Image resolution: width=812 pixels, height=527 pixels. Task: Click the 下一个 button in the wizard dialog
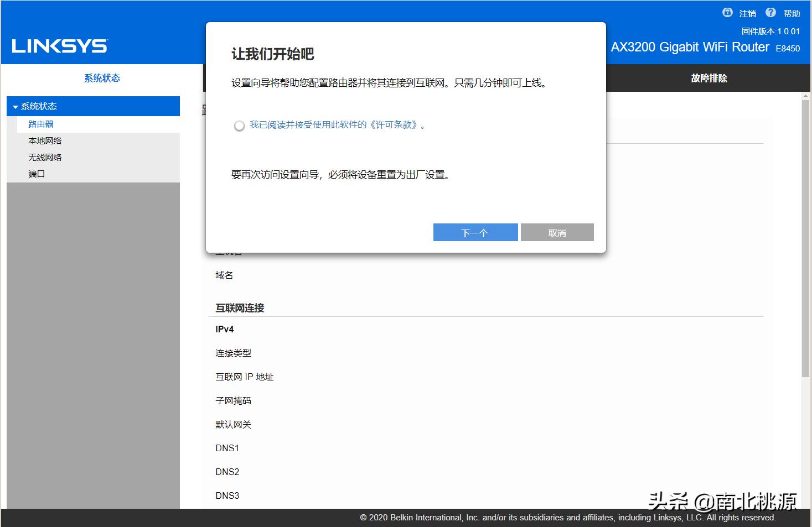tap(475, 232)
